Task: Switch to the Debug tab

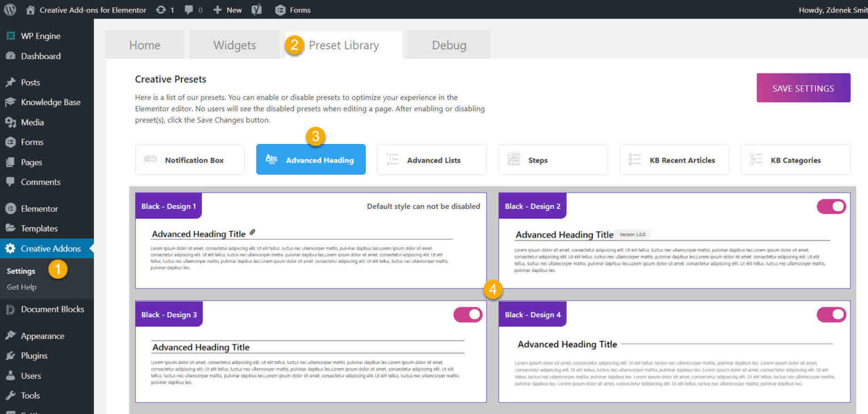Action: point(448,45)
